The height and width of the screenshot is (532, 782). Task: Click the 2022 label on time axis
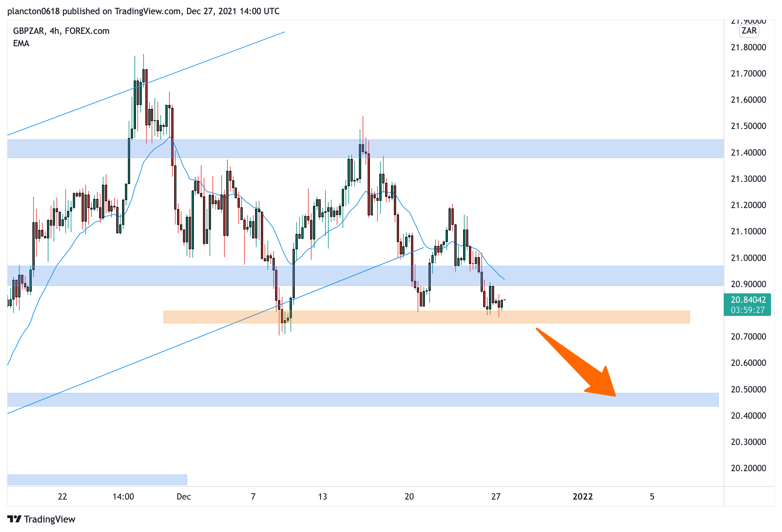pyautogui.click(x=583, y=497)
